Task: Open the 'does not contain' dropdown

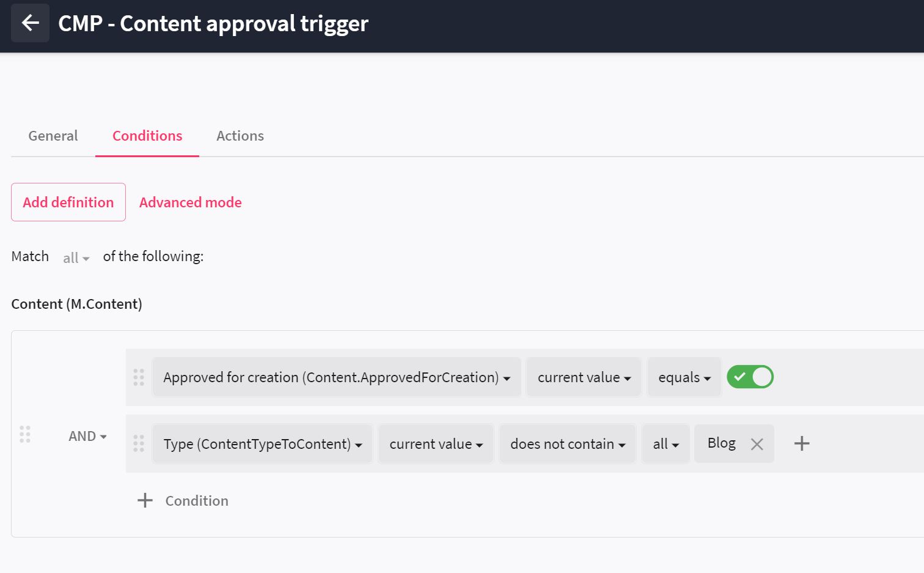Action: coord(566,444)
